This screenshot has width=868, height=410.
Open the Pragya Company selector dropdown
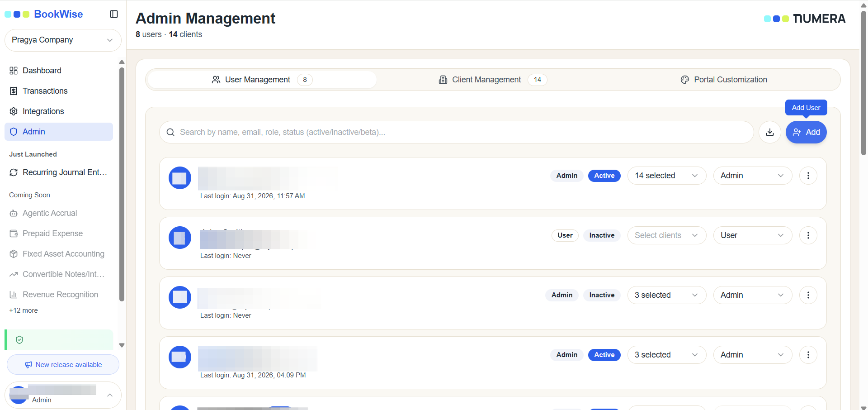pos(63,40)
